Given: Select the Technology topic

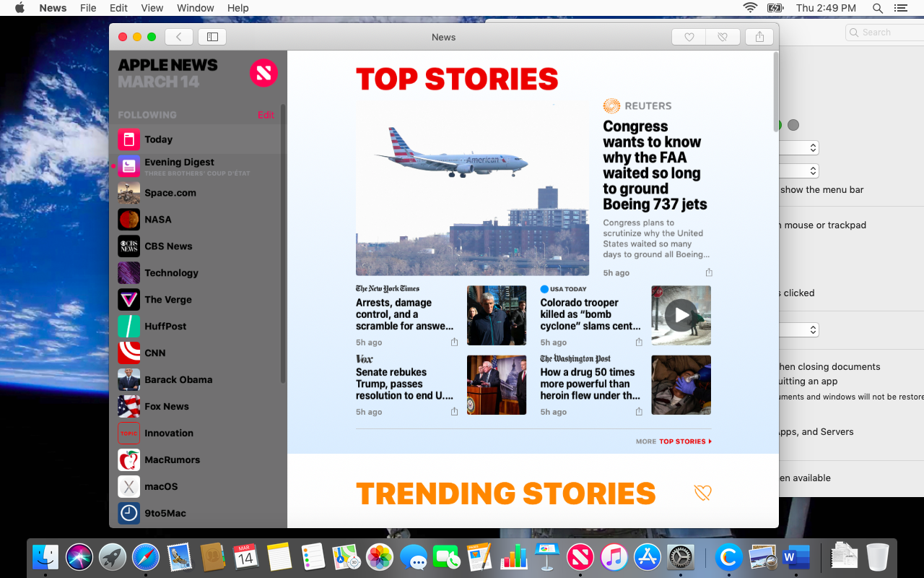Looking at the screenshot, I should [198, 273].
